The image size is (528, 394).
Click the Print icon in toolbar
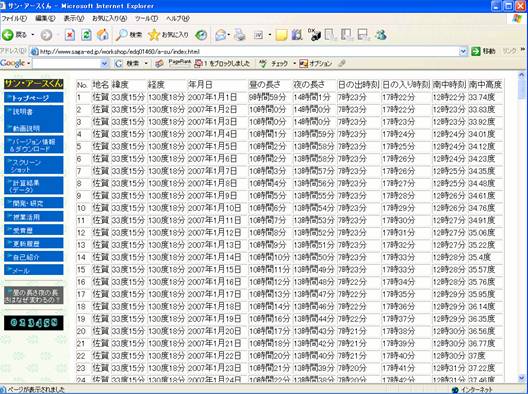240,35
